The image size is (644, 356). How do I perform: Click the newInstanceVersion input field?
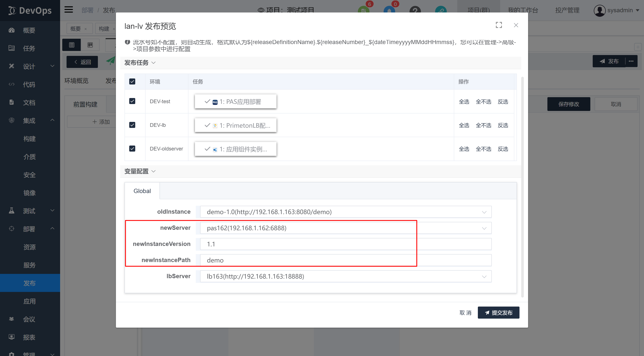point(345,244)
